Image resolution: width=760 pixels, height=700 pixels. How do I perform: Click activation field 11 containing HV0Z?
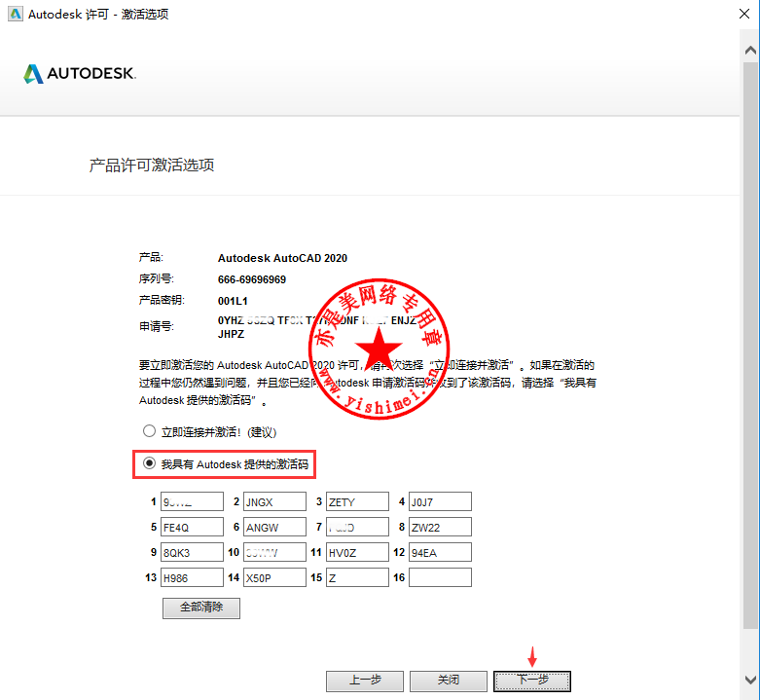[358, 552]
